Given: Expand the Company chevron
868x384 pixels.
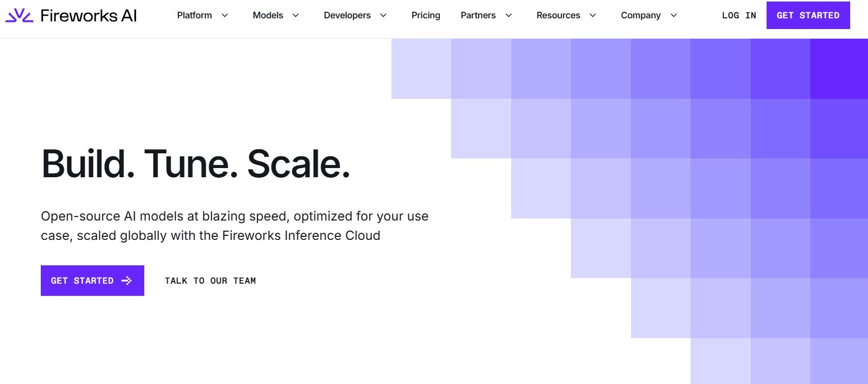Looking at the screenshot, I should [673, 15].
